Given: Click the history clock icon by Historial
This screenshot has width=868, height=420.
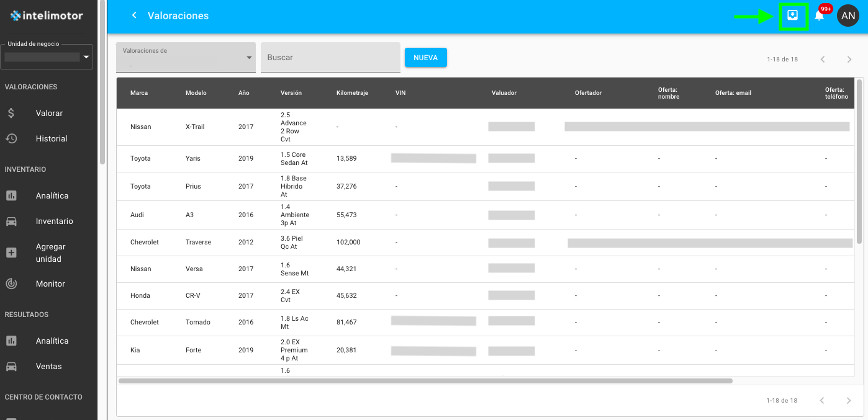Looking at the screenshot, I should tap(11, 138).
